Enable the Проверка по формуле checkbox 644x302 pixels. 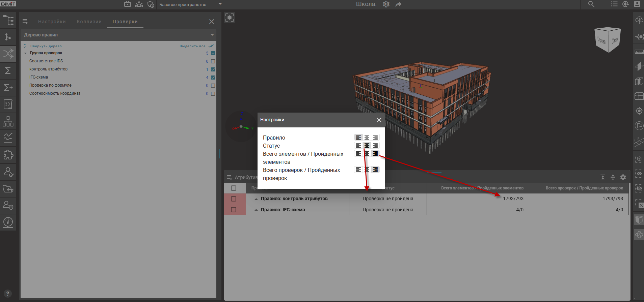(213, 86)
